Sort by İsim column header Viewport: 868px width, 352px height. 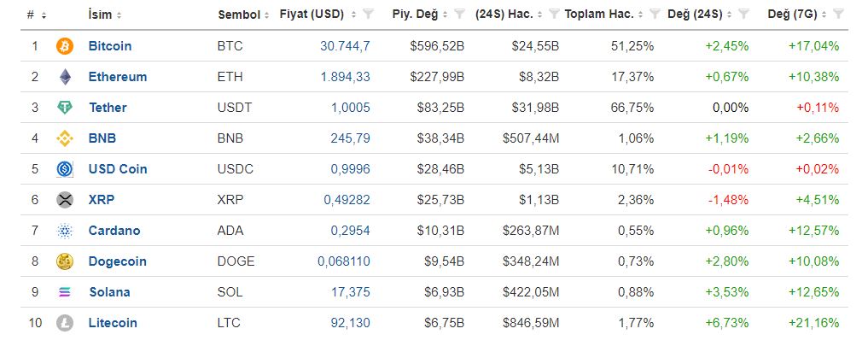pyautogui.click(x=105, y=15)
